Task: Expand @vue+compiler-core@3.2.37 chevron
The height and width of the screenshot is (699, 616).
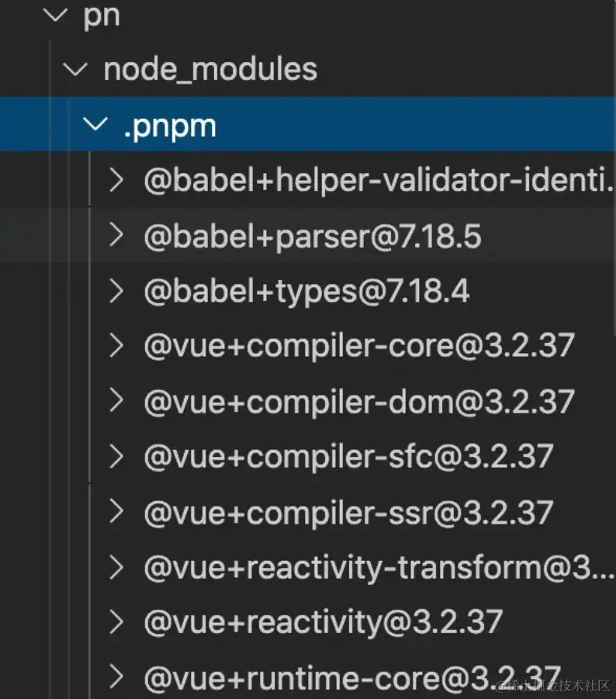Action: point(116,346)
